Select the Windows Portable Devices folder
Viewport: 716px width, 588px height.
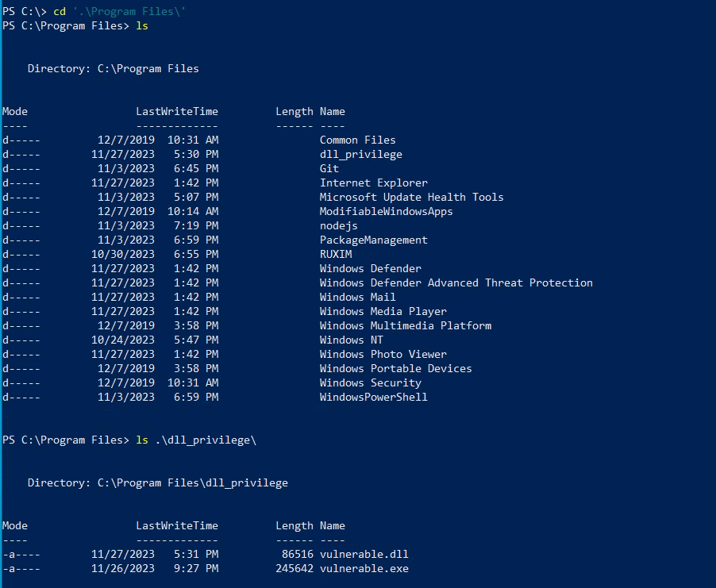click(395, 368)
